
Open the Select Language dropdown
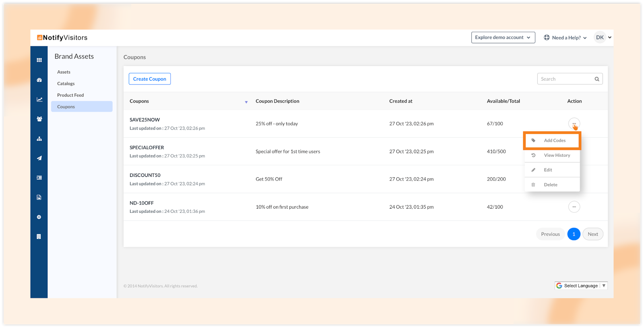(x=581, y=286)
